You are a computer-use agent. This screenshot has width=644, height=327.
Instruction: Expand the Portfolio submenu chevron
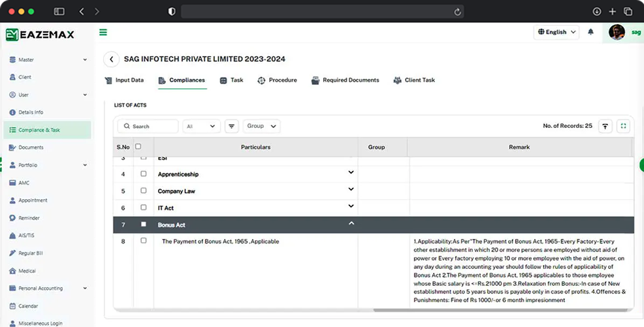point(85,165)
